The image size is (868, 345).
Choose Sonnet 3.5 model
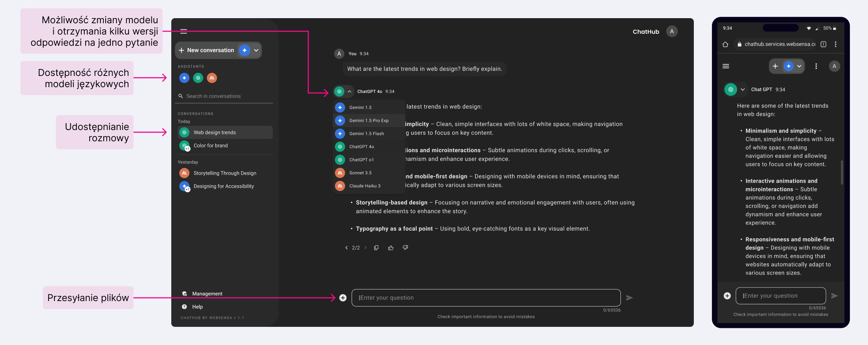tap(369, 173)
